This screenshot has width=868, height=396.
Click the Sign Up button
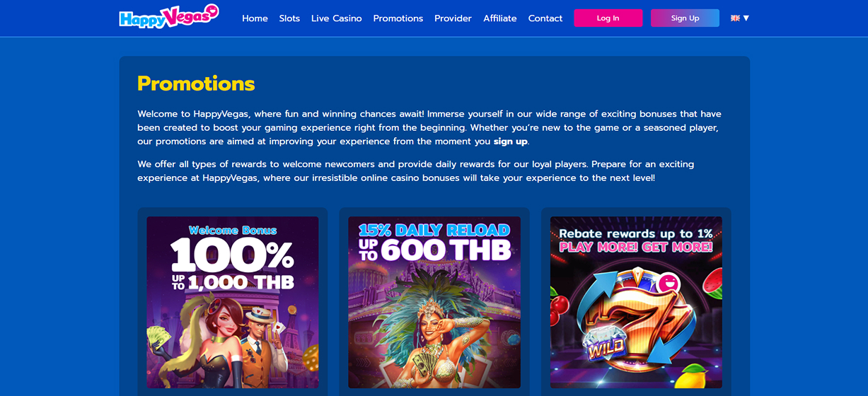(685, 18)
